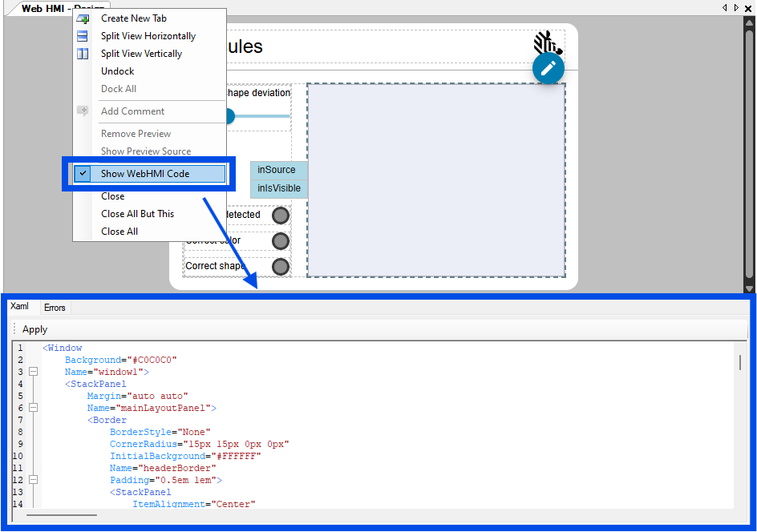Select the Split View Vertically icon

(83, 53)
